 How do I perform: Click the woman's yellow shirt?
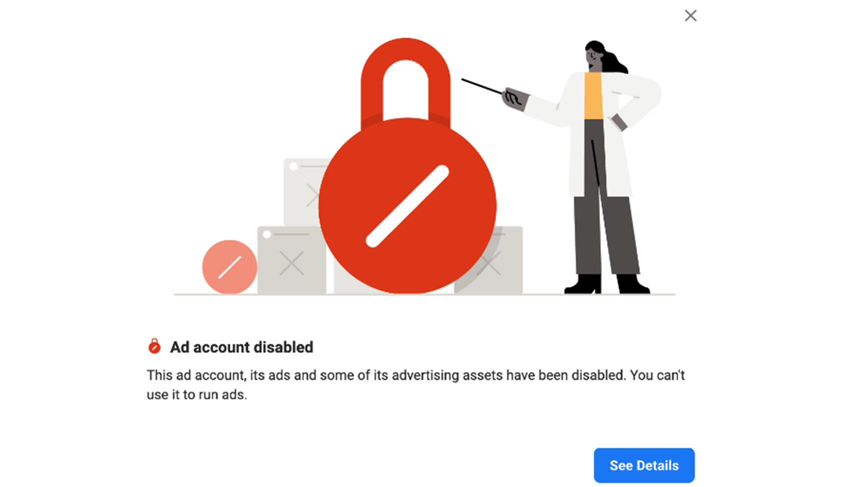(x=593, y=96)
